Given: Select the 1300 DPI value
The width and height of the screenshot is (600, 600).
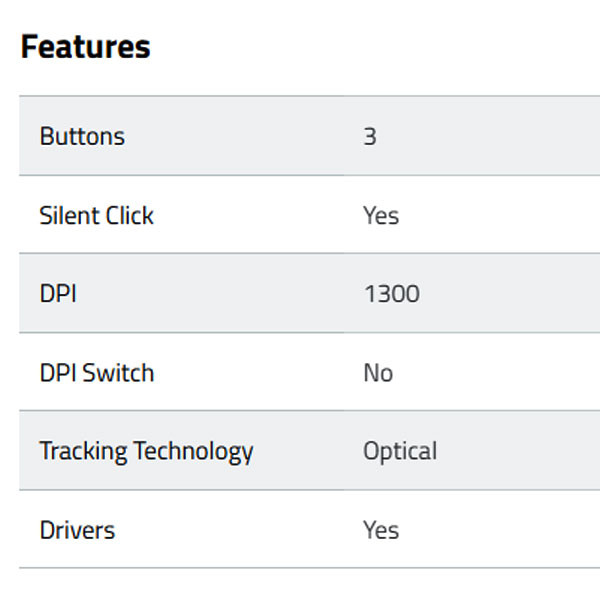Looking at the screenshot, I should coord(391,294).
